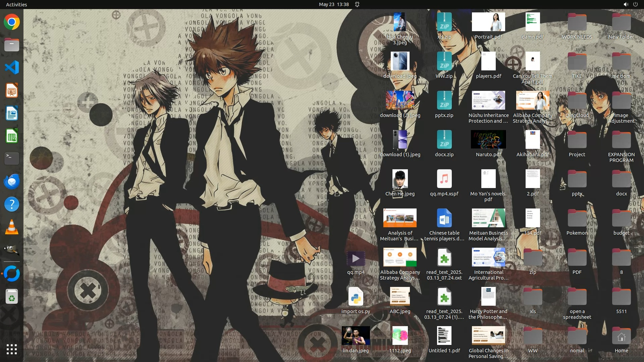Launch GIMP image editor from dock
Image resolution: width=644 pixels, height=362 pixels.
12,250
